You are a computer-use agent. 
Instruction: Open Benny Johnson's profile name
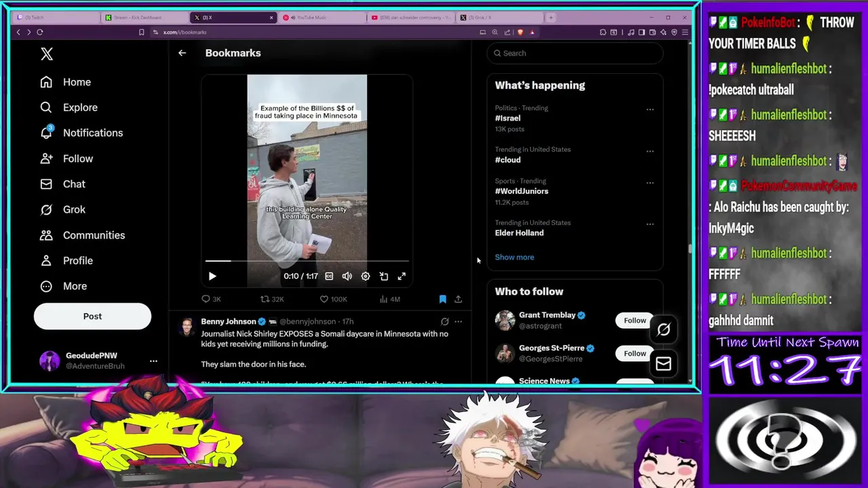point(229,321)
